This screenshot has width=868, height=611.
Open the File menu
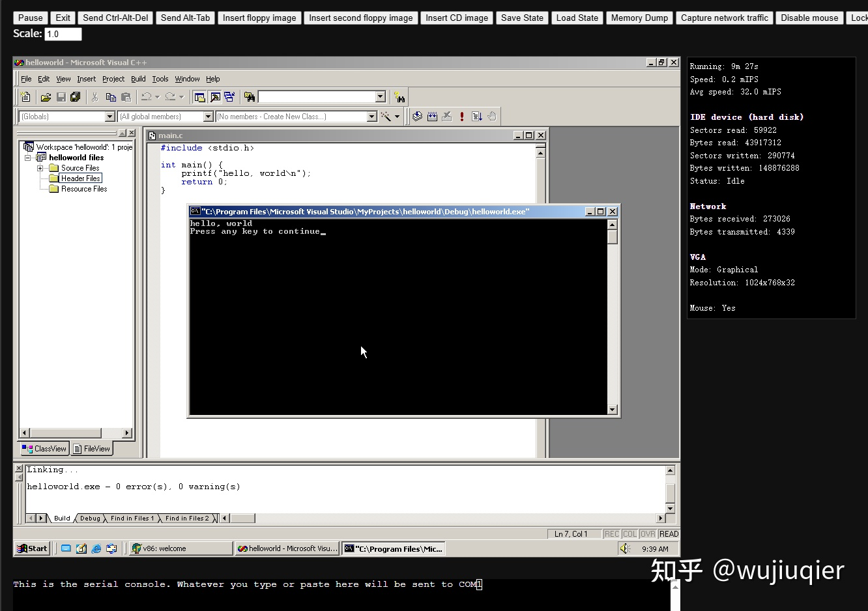(x=26, y=79)
